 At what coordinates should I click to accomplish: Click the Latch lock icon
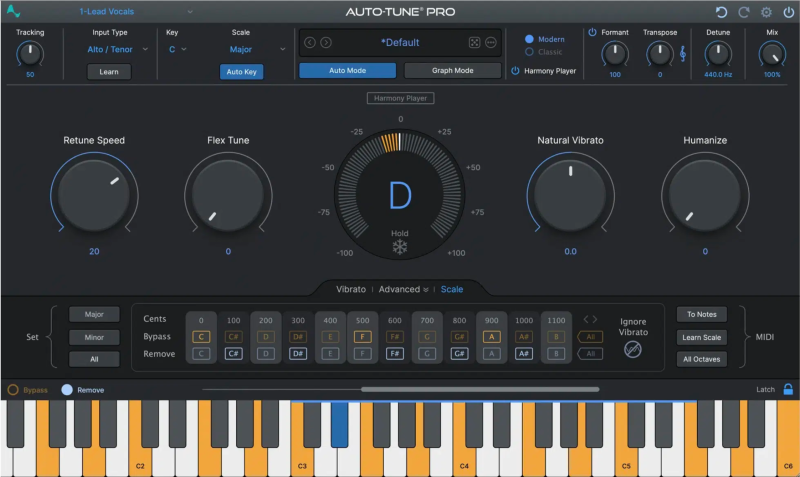pyautogui.click(x=788, y=389)
